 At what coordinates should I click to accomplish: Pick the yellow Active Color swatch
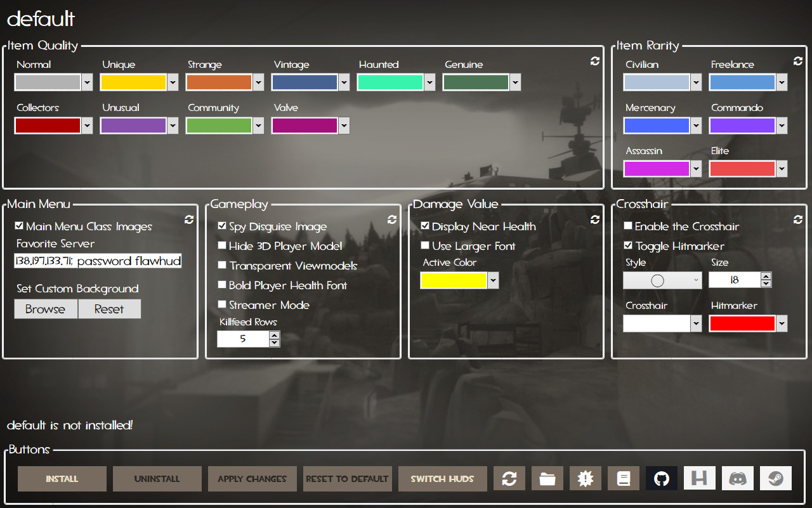pyautogui.click(x=453, y=280)
